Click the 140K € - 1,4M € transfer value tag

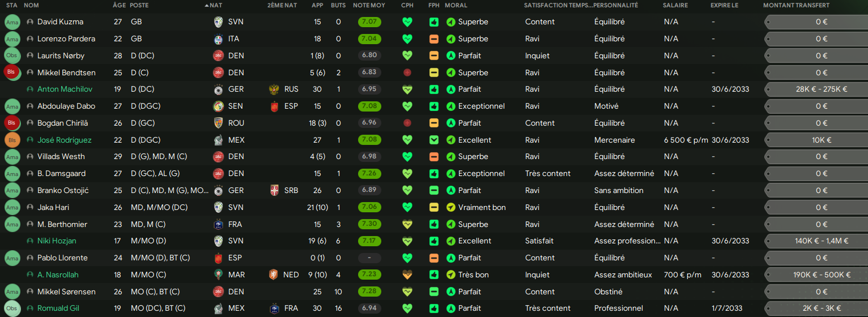coord(814,241)
